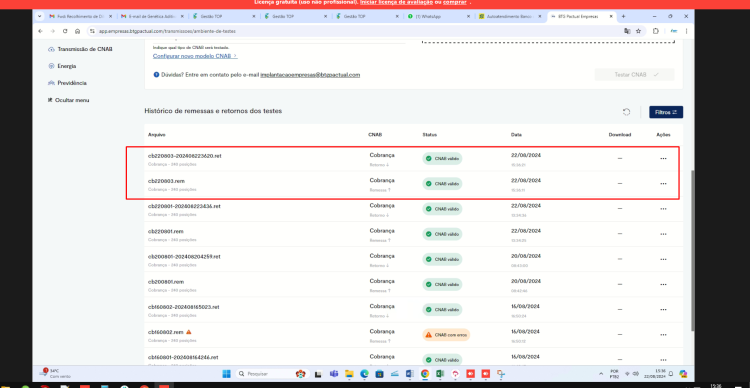The image size is (750, 388).
Task: Open actions menu for cb160802-202408165023.ret
Action: click(x=663, y=310)
